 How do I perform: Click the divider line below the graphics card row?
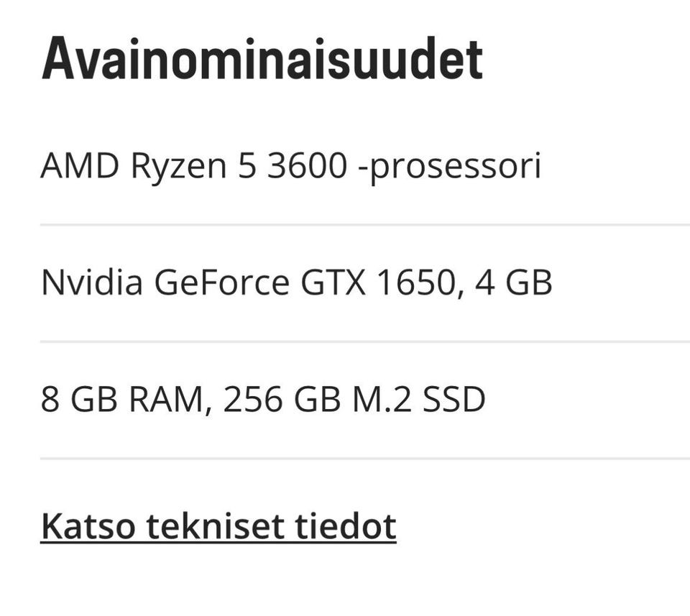point(365,341)
